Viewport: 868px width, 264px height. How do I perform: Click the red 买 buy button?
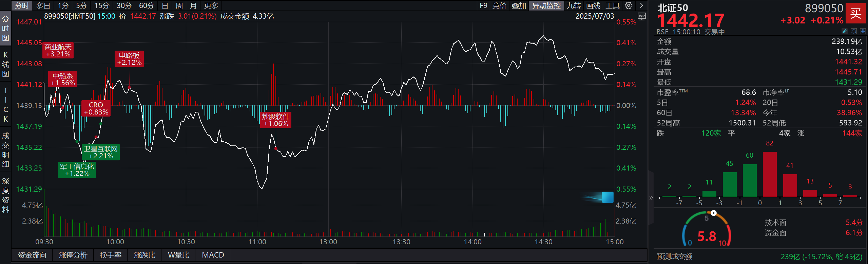(855, 14)
